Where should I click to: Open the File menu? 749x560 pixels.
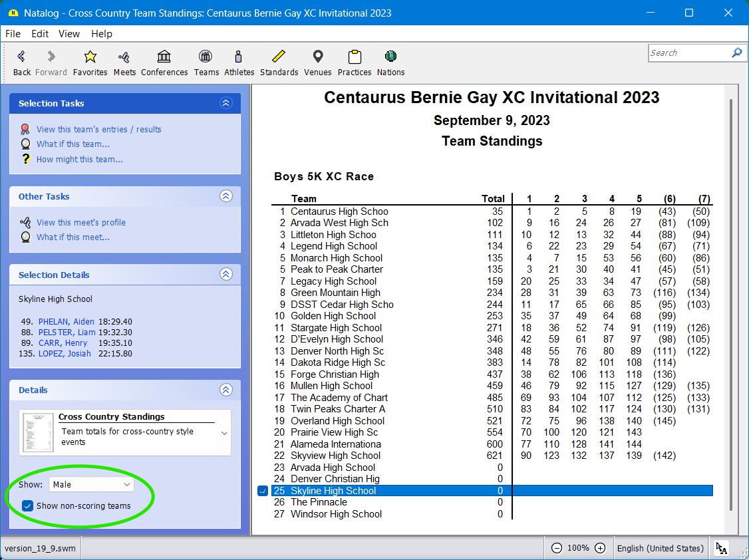(13, 34)
